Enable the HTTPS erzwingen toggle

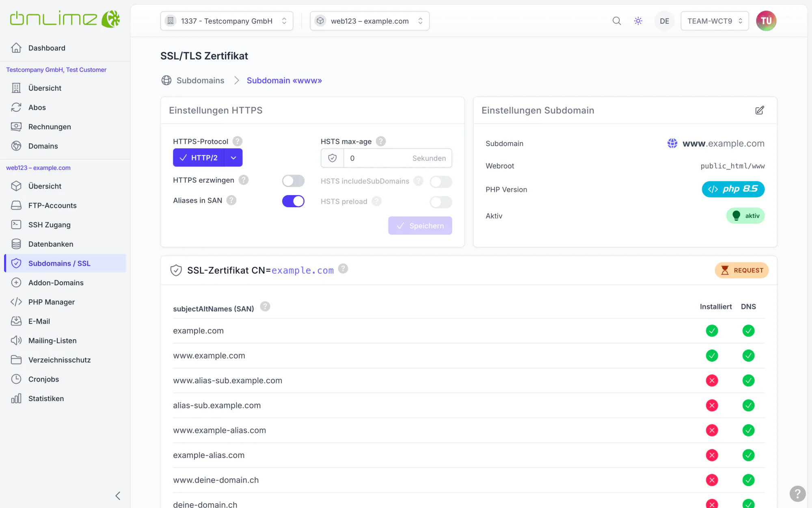[x=293, y=181]
